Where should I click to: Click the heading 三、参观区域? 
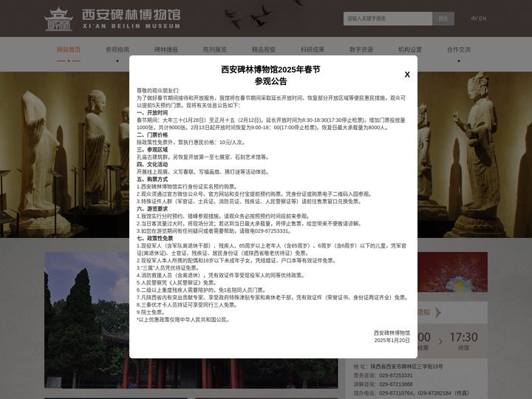[152, 149]
